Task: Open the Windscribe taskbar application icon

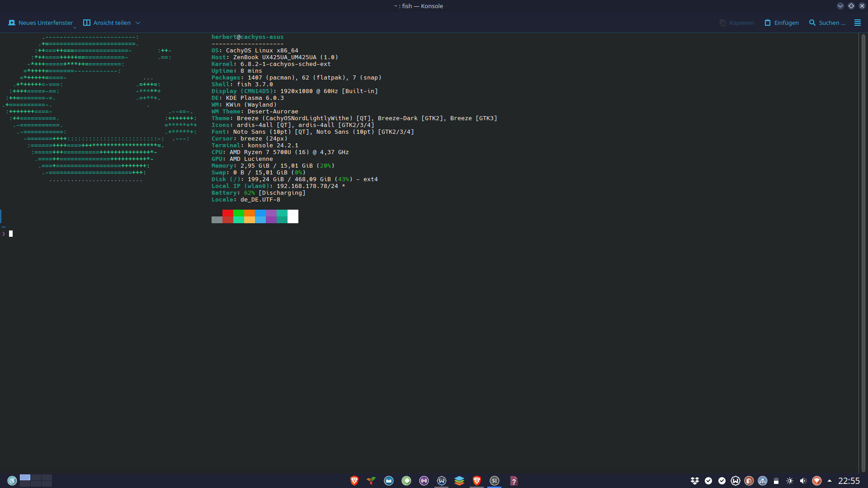Action: click(441, 481)
